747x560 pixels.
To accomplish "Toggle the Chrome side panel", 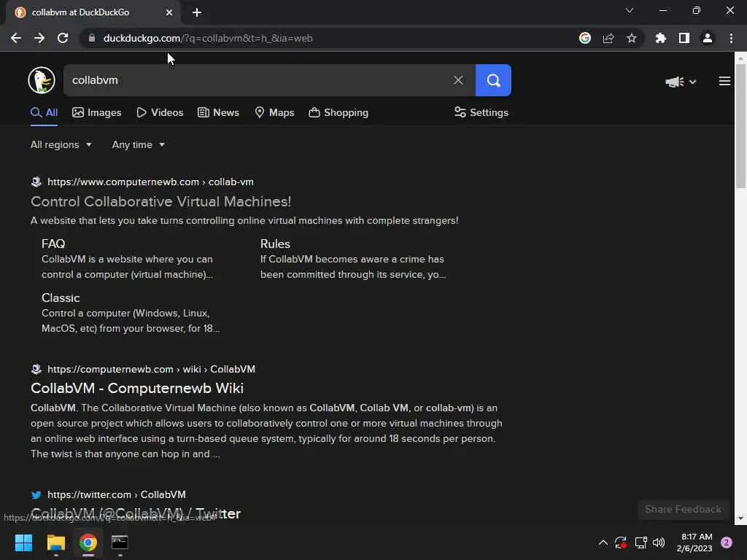I will coord(684,38).
